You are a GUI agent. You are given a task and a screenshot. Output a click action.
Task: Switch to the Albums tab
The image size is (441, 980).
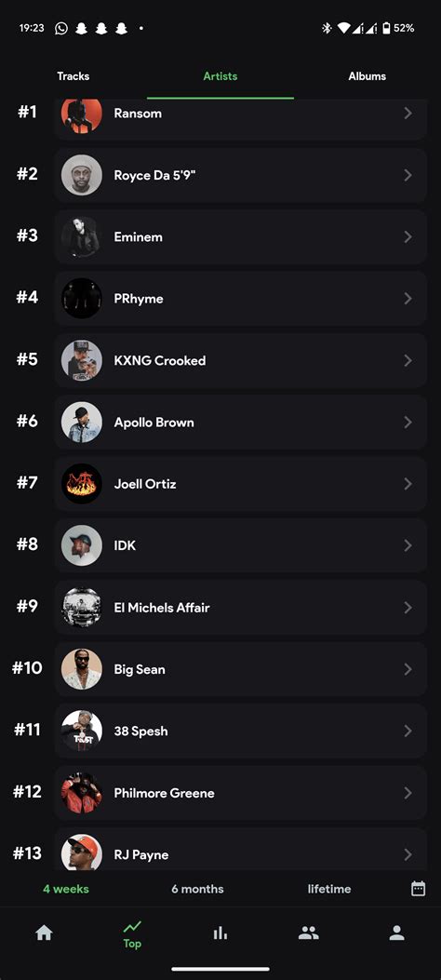pyautogui.click(x=367, y=76)
